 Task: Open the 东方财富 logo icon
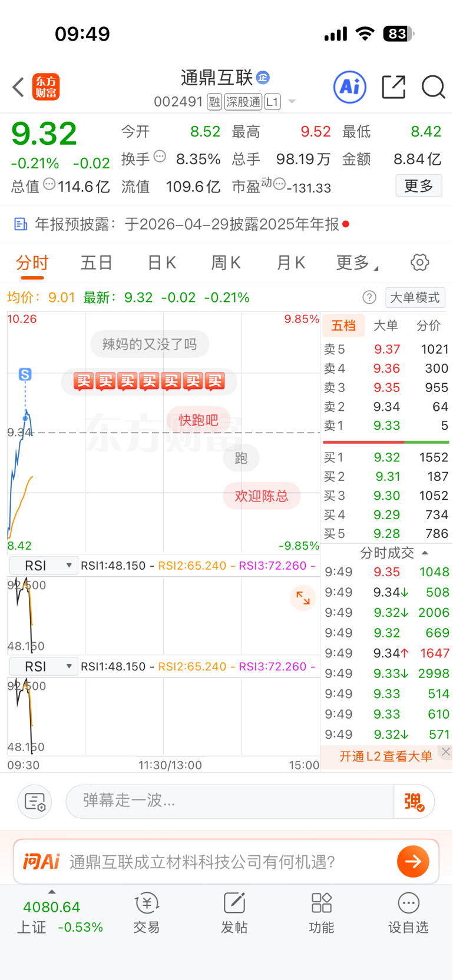pos(46,87)
